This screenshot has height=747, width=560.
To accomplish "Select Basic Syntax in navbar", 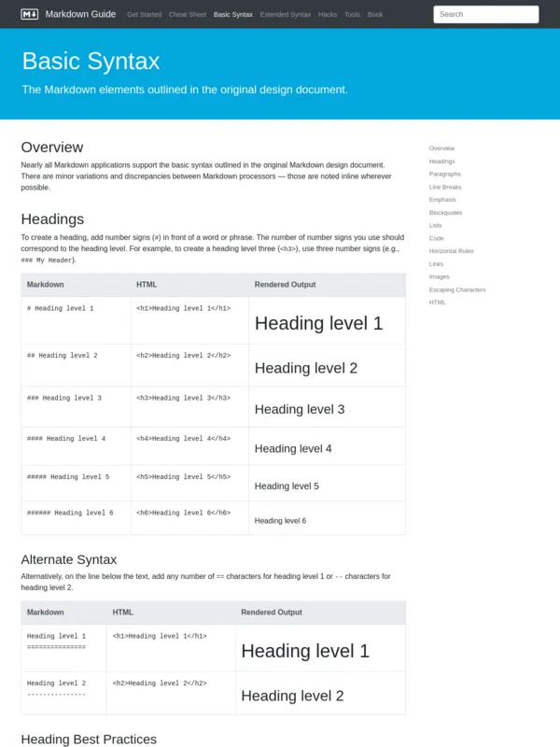I will click(232, 15).
